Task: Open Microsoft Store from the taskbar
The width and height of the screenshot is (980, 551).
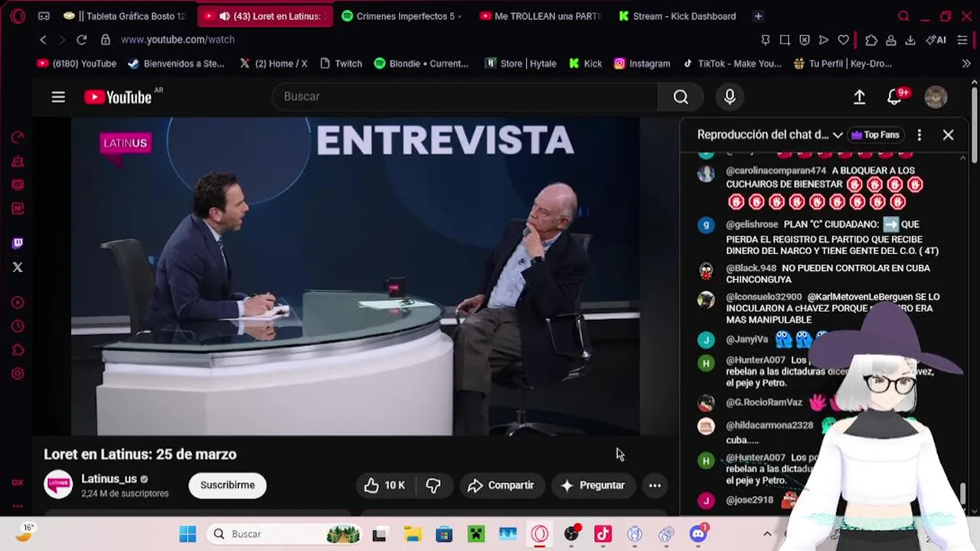Action: click(444, 534)
